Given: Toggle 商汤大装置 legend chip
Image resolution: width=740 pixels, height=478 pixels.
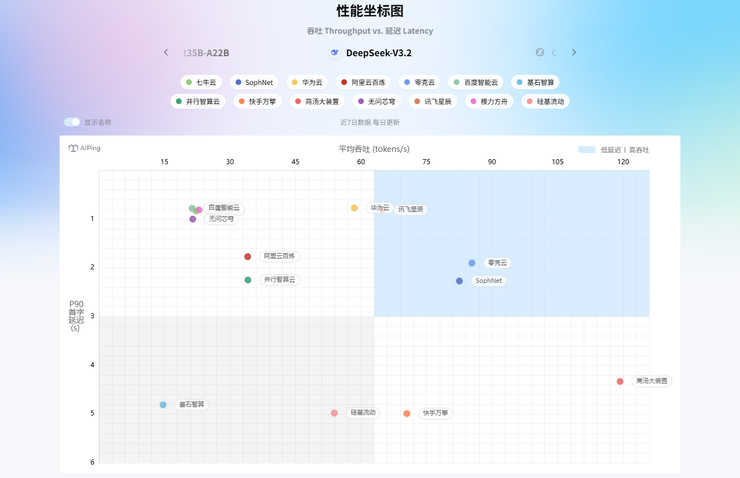Looking at the screenshot, I should tap(317, 101).
